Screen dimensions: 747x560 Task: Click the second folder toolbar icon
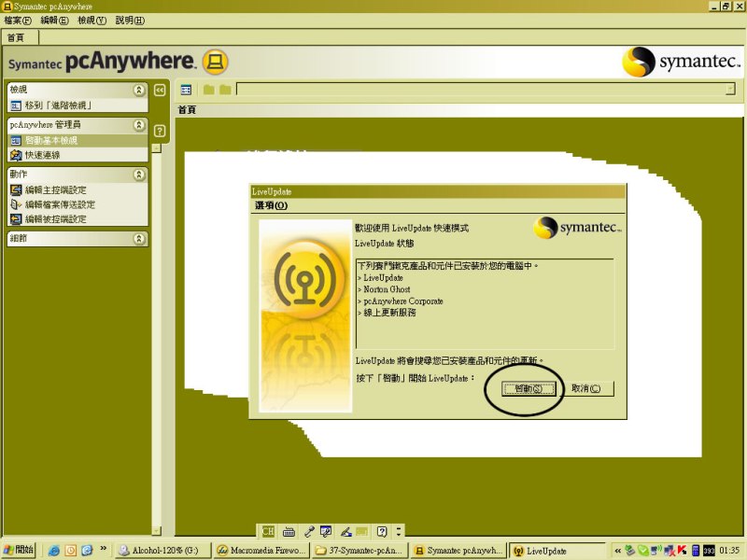pyautogui.click(x=225, y=90)
